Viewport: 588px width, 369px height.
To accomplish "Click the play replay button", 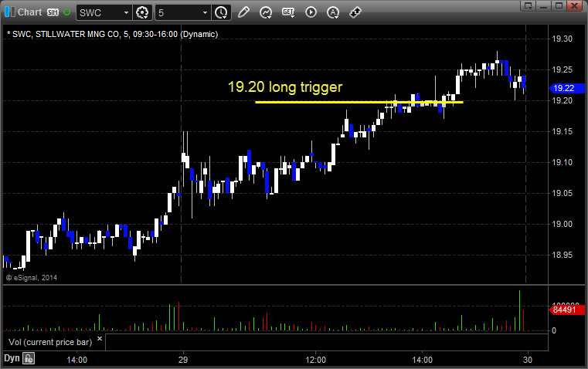I will coord(311,12).
